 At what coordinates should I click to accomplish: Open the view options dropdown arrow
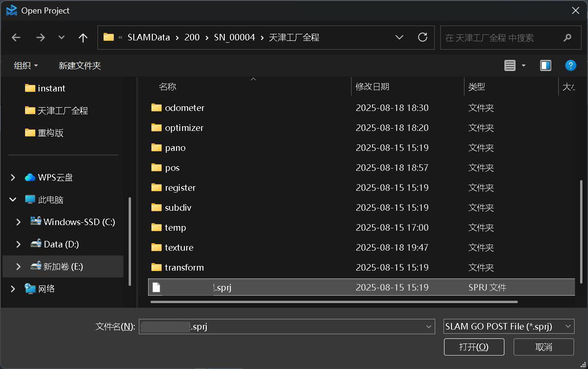pyautogui.click(x=523, y=65)
